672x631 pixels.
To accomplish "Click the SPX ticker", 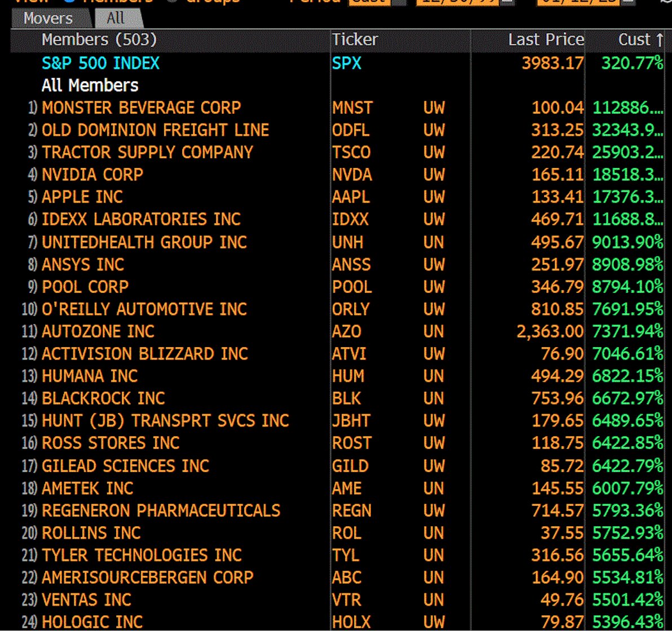I will click(x=346, y=64).
